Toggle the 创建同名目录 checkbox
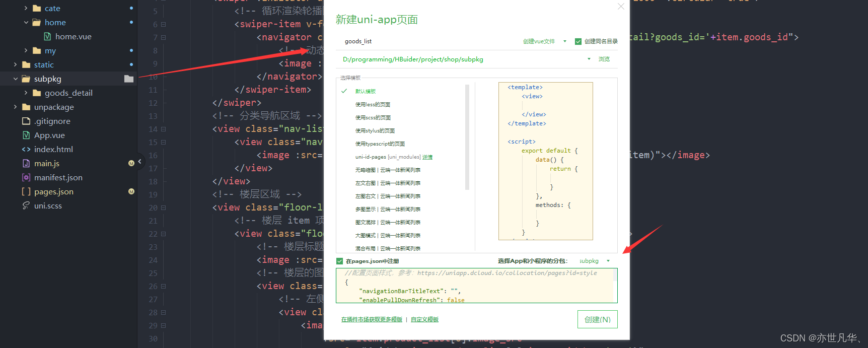Viewport: 868px width, 348px height. [x=578, y=41]
